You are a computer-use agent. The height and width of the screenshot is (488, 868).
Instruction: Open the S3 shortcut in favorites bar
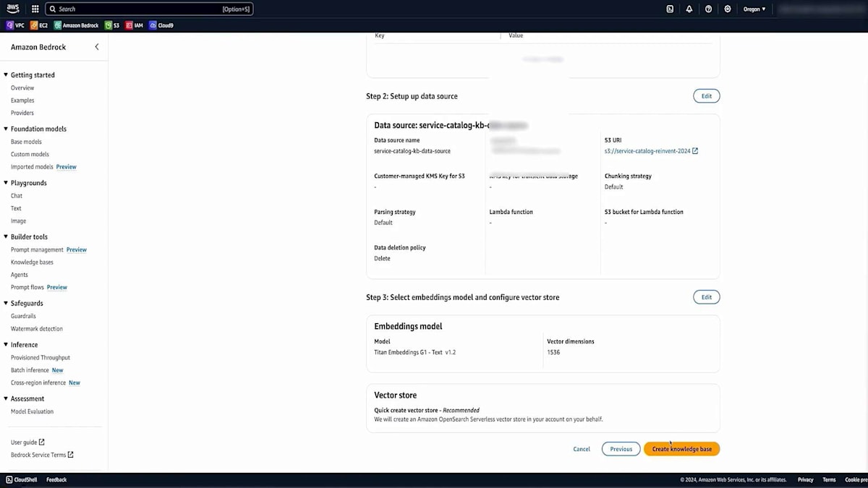[x=113, y=25]
